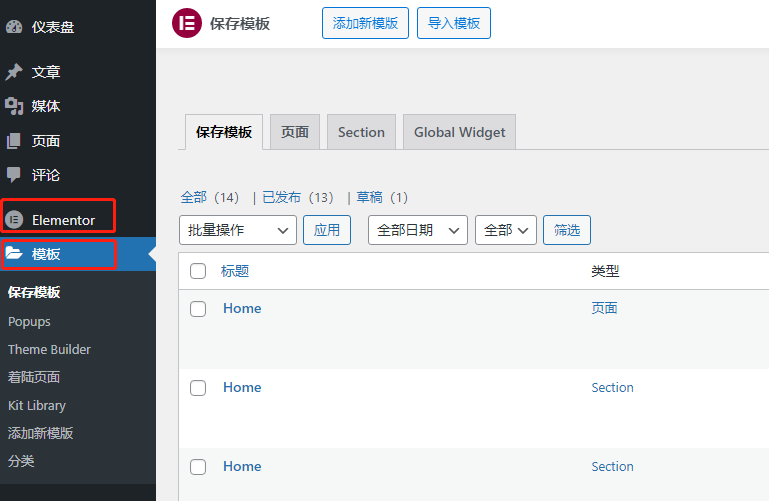Click the Elementor logo icon in sidebar

coord(14,220)
